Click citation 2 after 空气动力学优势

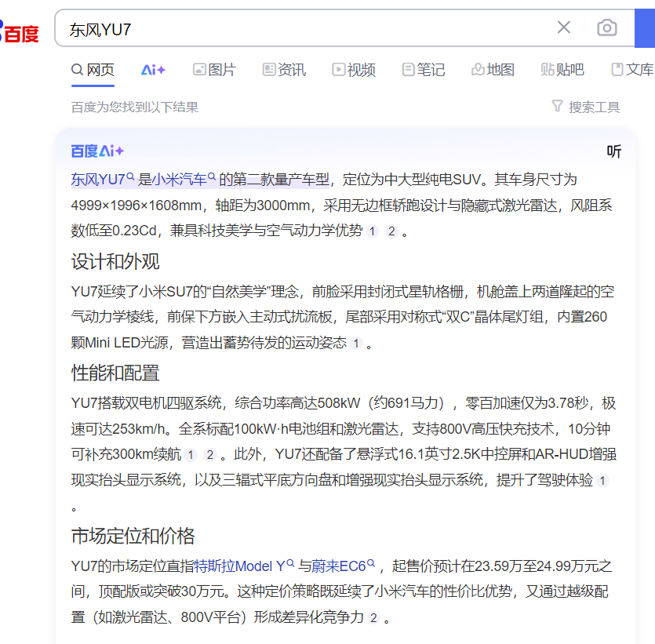[x=391, y=231]
